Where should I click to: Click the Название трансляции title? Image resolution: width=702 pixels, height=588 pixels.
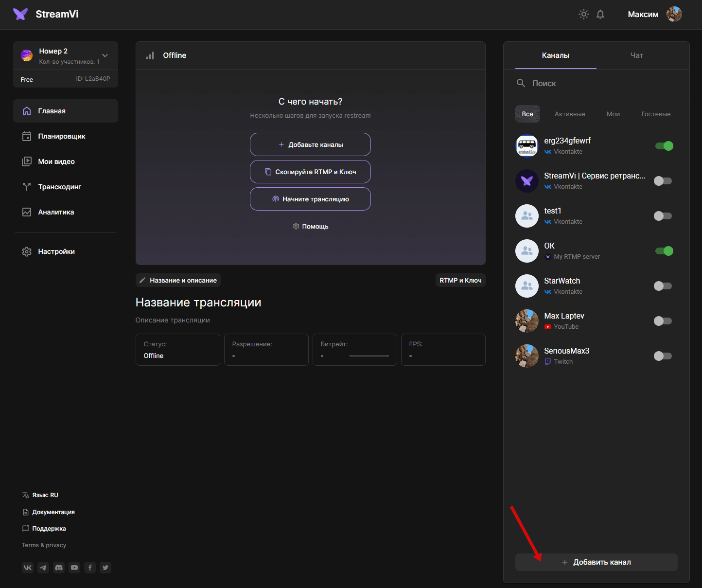coord(198,303)
